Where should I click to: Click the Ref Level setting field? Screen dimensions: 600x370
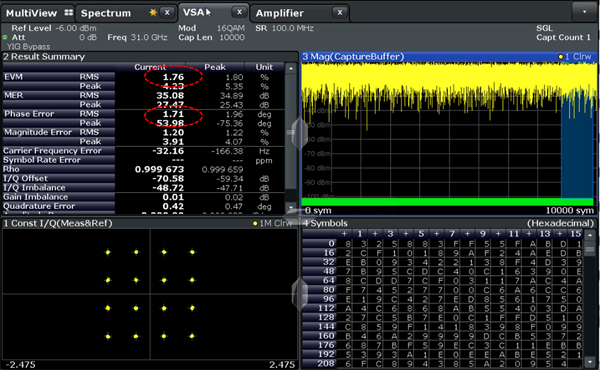point(54,28)
